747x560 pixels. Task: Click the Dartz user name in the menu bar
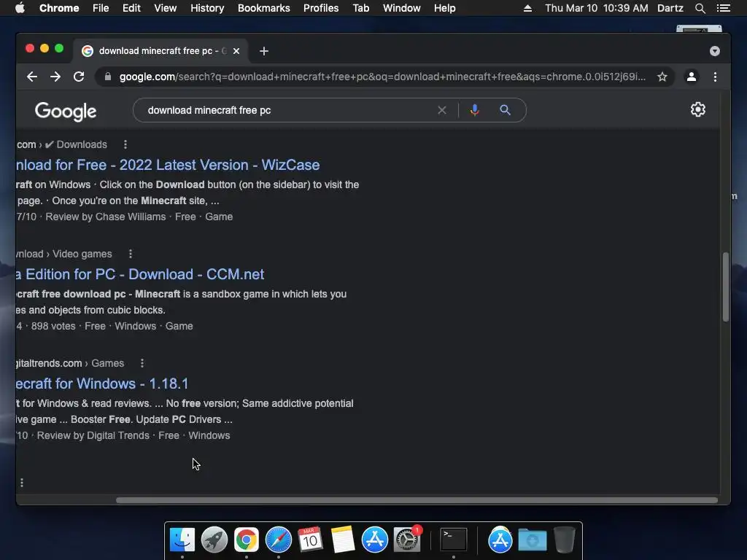[x=670, y=8]
